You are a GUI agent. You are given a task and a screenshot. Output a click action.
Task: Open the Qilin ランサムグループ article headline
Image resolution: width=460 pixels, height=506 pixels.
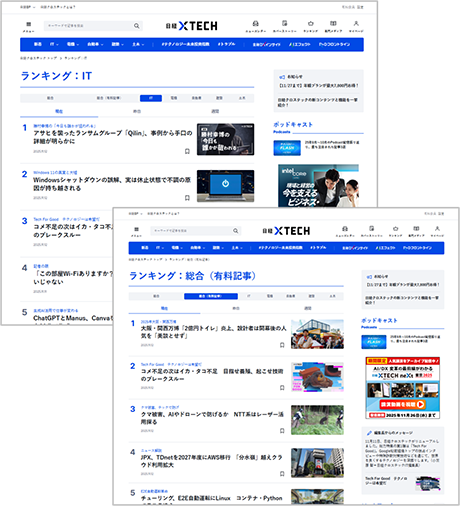[x=113, y=137]
